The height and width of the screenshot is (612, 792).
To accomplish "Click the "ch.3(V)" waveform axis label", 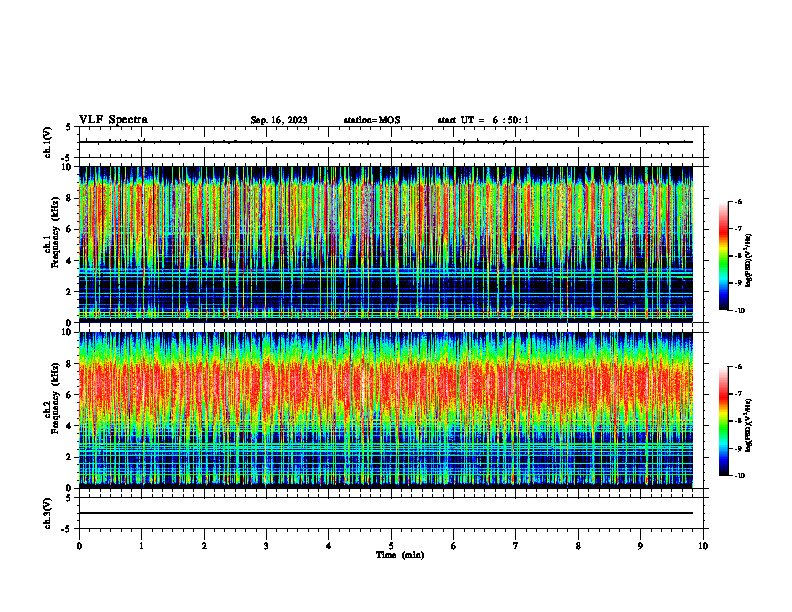I will [x=48, y=513].
